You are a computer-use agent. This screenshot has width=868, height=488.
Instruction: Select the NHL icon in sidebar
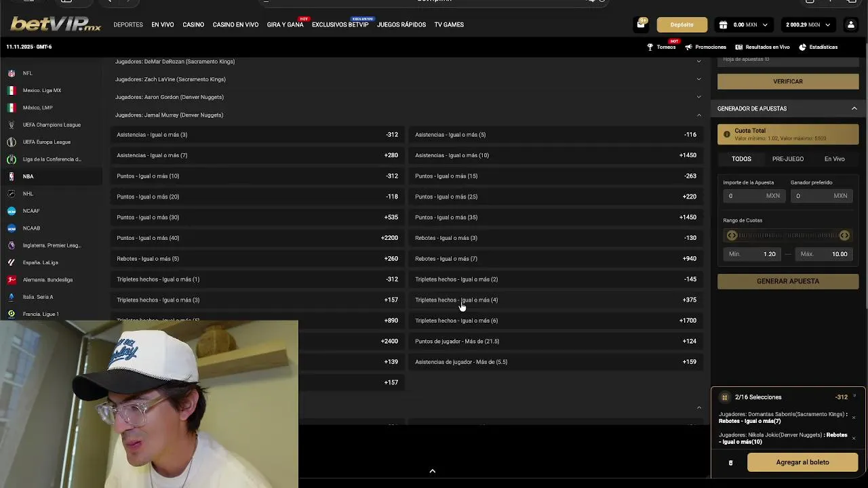coord(12,194)
